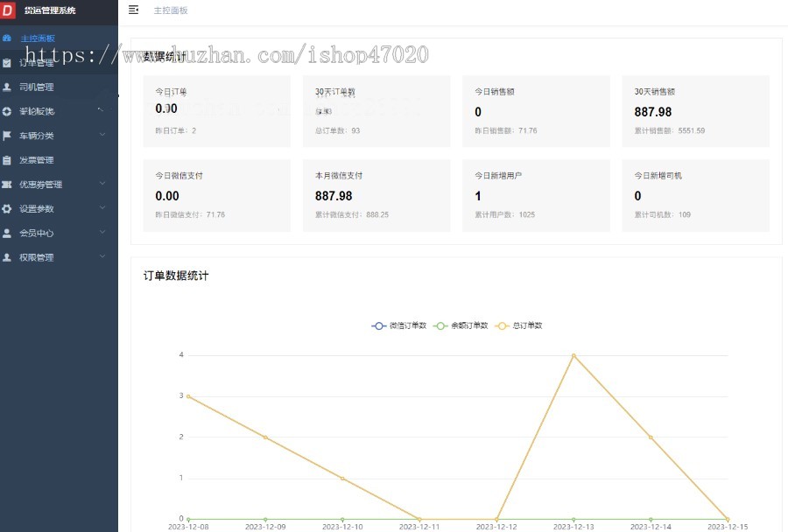Click the 总订单数 data point at 2023-12-09
788x532 pixels.
[x=265, y=437]
